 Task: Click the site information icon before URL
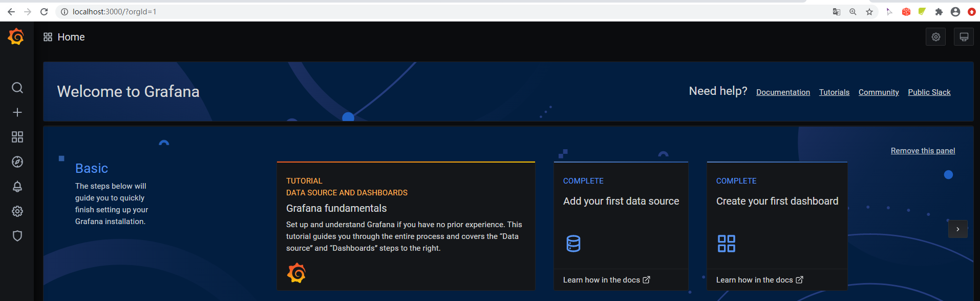click(x=65, y=12)
